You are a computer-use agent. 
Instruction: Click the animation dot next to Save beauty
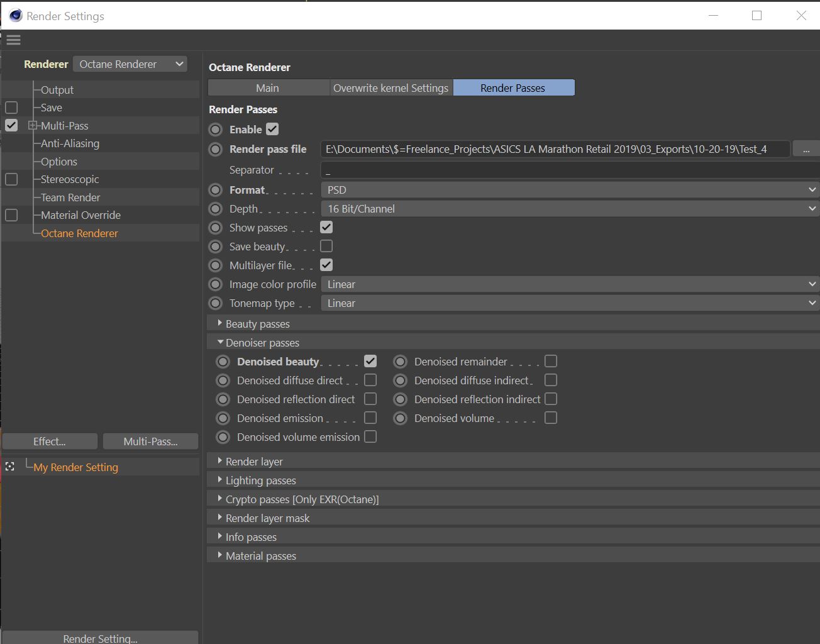216,247
